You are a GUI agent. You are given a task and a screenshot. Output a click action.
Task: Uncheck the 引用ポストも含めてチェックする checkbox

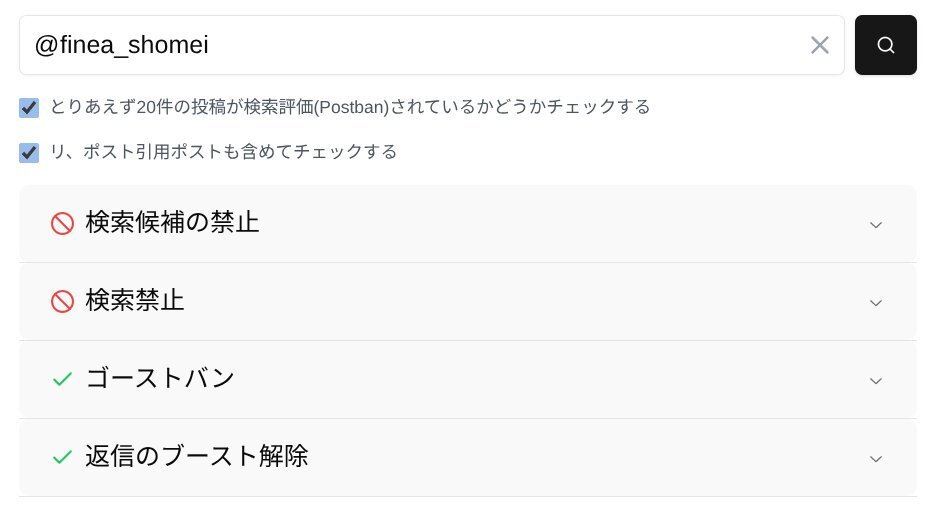tap(29, 153)
